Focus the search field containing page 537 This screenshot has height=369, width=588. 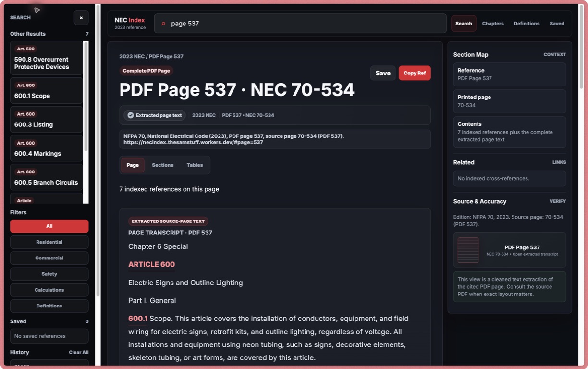pos(300,24)
